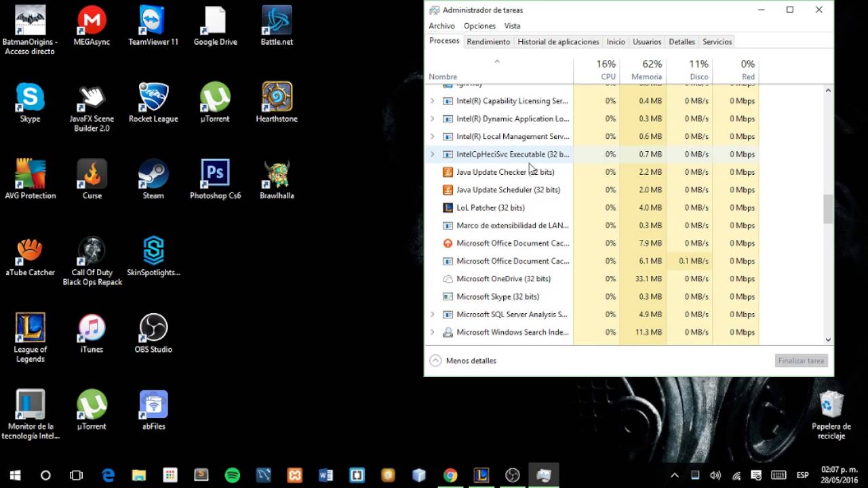Switch to the Servicios tab

717,41
